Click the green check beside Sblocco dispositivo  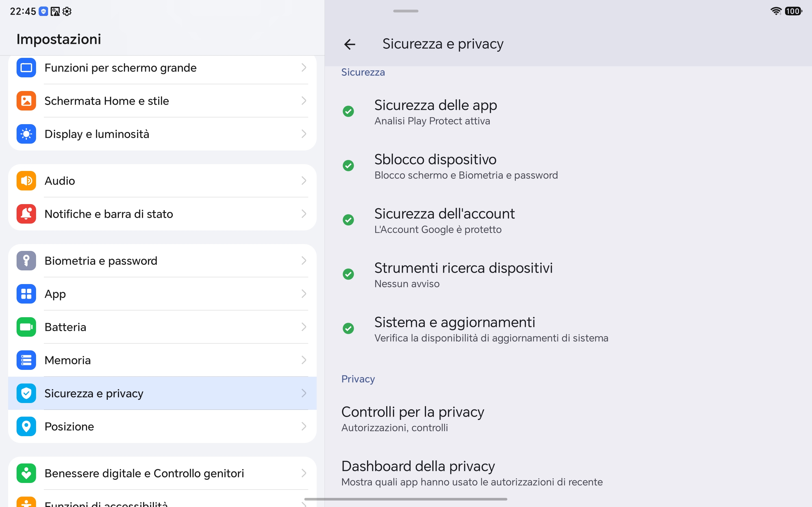coord(348,166)
